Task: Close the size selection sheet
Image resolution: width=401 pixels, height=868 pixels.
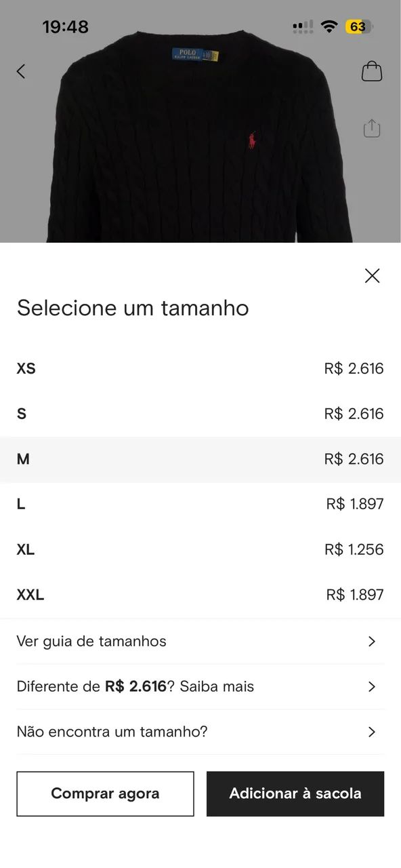Action: pyautogui.click(x=372, y=275)
